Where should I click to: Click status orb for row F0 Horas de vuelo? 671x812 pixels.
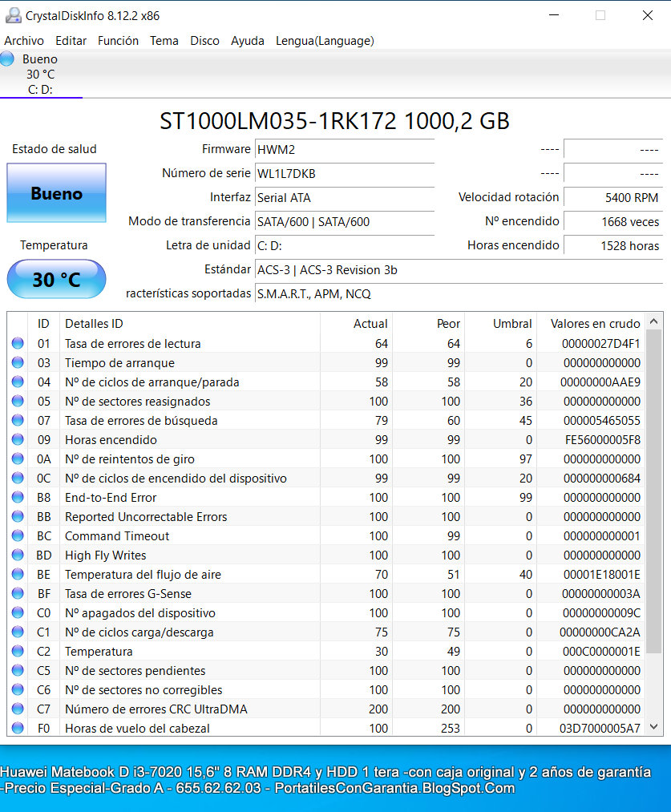point(18,727)
